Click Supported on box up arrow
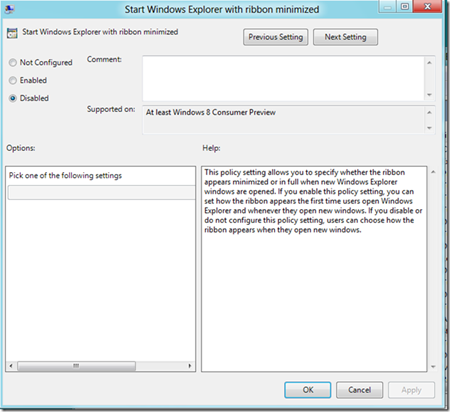450x412 pixels. [429, 113]
